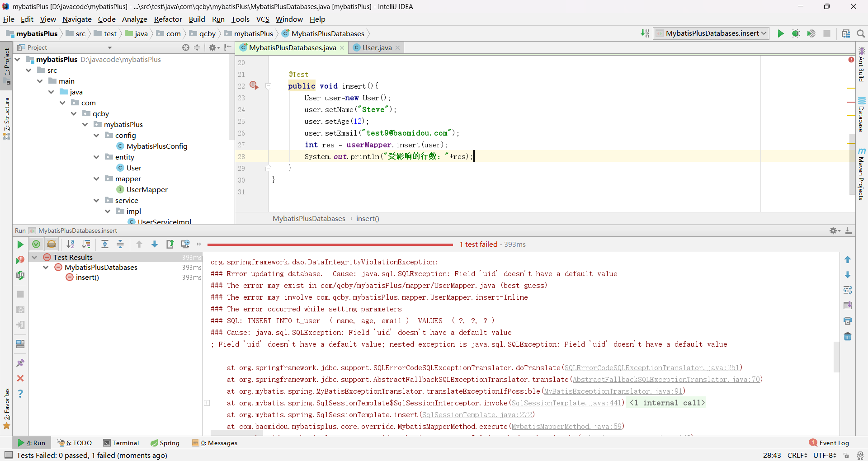Collapse the src folder in project tree
The image size is (868, 461).
pos(28,71)
